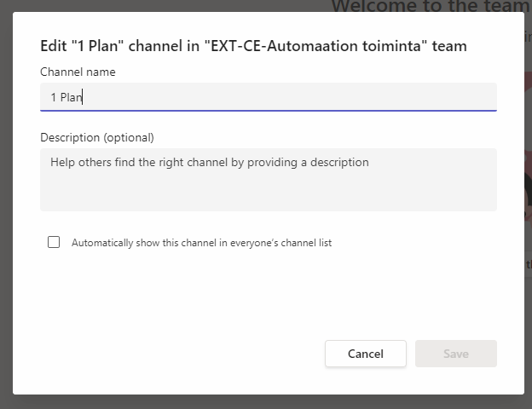Focus the Description text area

pyautogui.click(x=269, y=180)
